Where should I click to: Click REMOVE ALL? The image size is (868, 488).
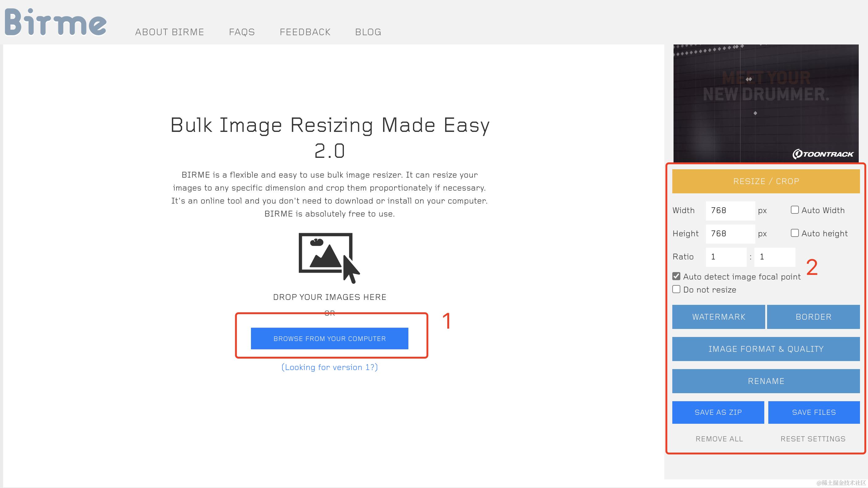pyautogui.click(x=719, y=439)
